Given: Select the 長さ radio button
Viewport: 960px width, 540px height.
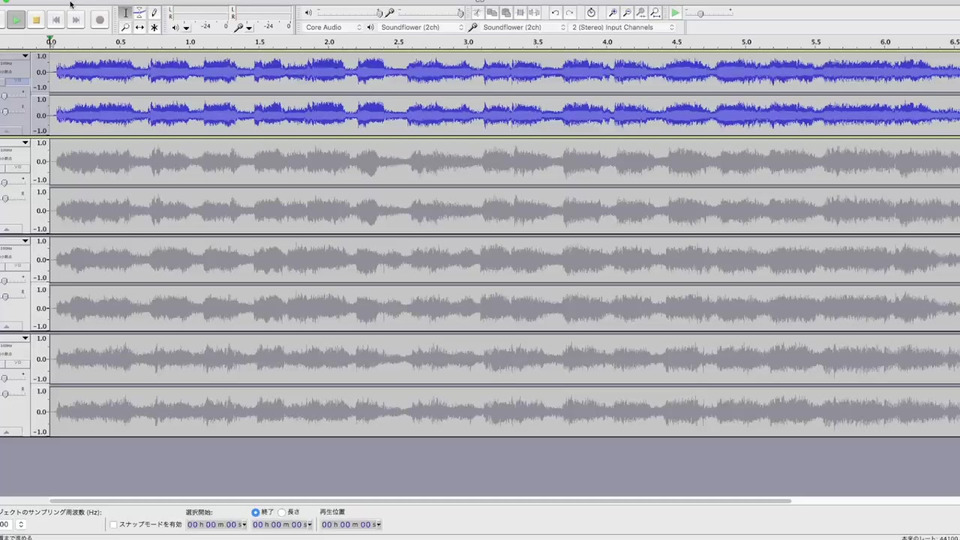Looking at the screenshot, I should tap(282, 512).
